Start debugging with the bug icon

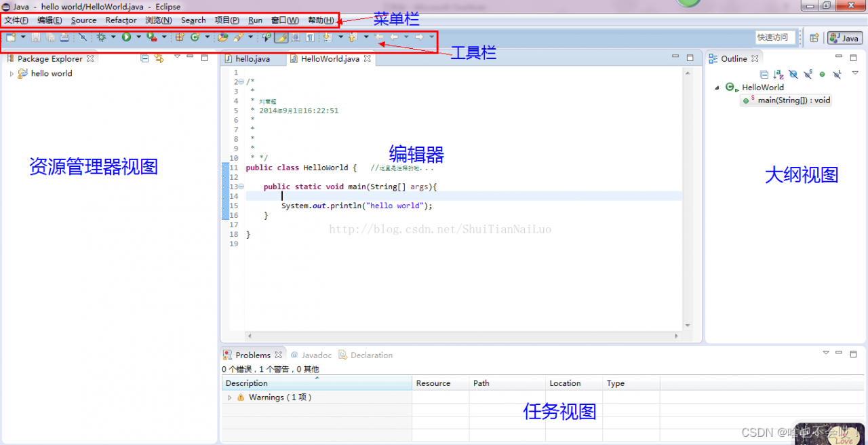point(102,37)
